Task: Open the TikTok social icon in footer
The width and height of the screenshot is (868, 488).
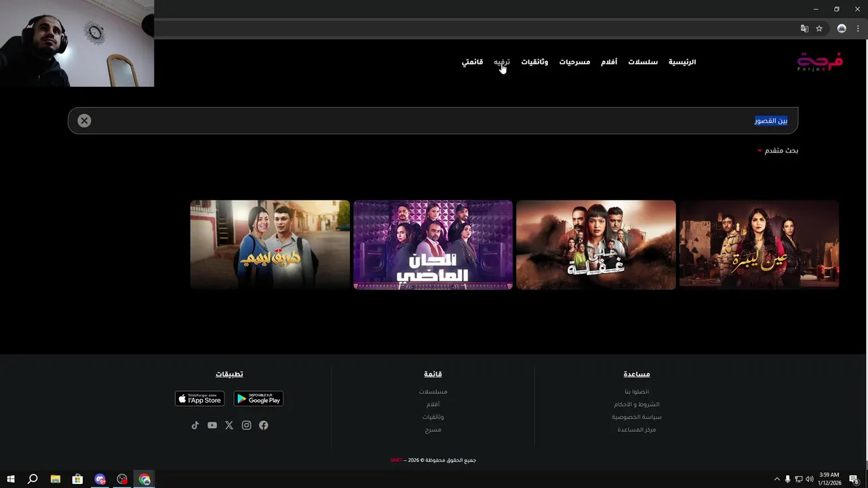Action: [195, 425]
